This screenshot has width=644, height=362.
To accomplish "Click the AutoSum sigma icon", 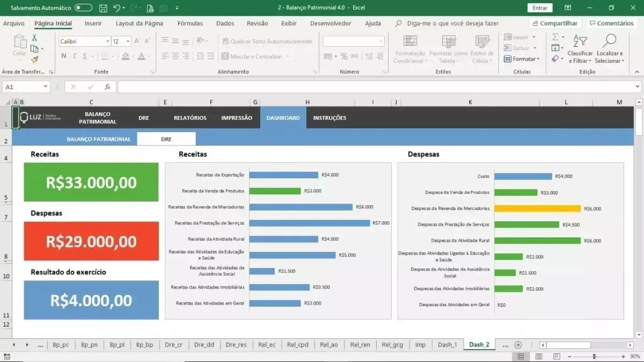I will 555,37.
